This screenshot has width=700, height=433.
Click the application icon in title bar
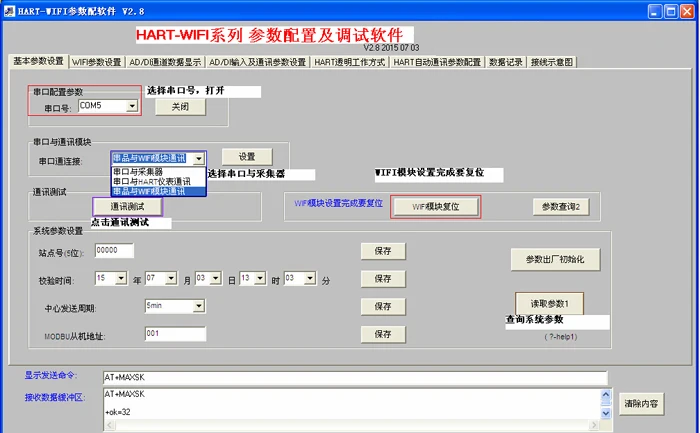point(9,11)
